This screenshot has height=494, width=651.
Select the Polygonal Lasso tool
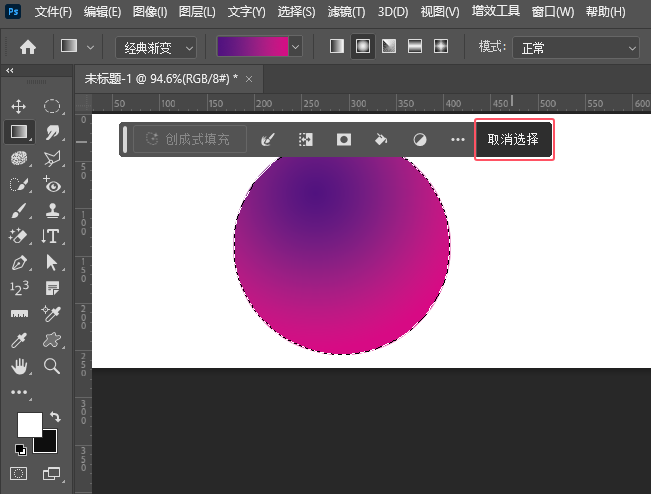click(52, 159)
